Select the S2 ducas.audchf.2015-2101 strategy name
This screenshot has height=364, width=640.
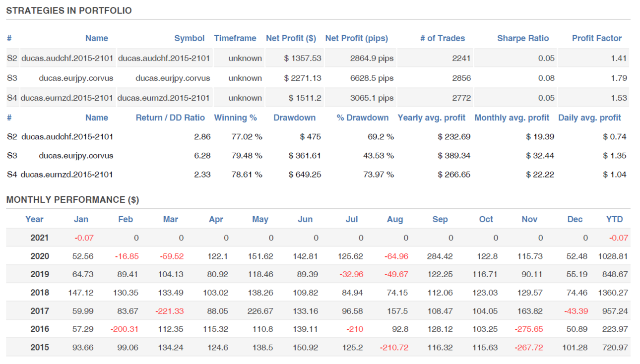67,58
